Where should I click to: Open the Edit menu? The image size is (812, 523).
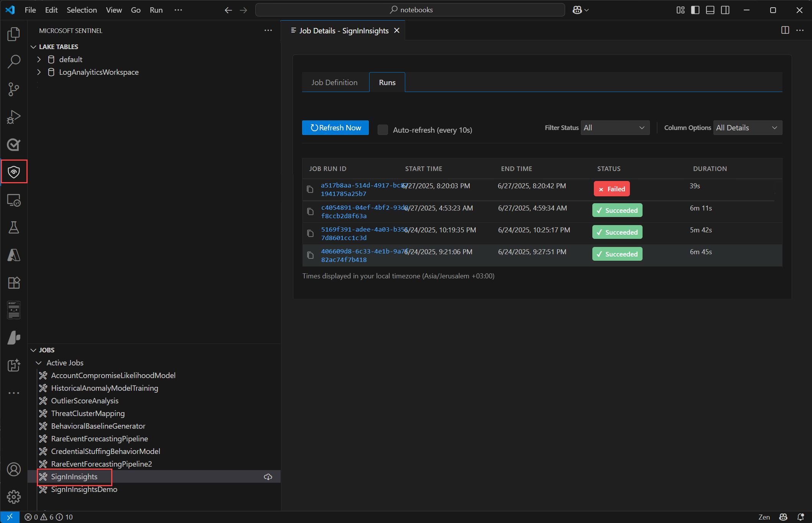point(51,10)
